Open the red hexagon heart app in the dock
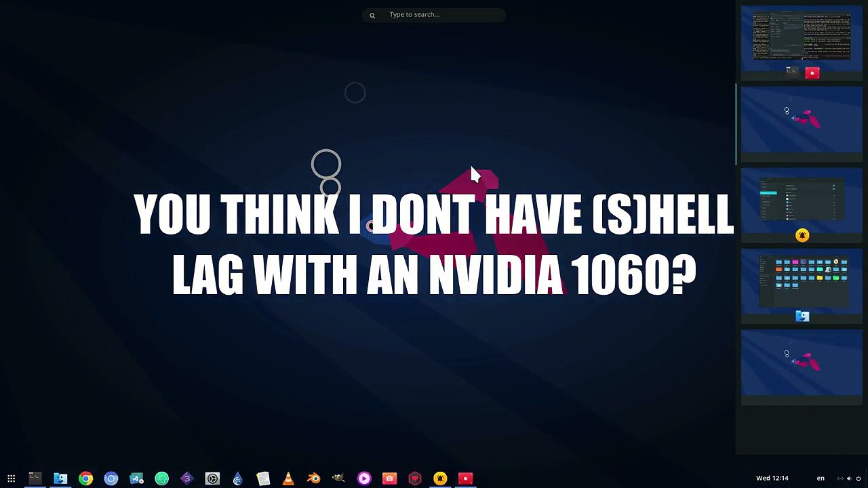The image size is (868, 488). pos(415,479)
